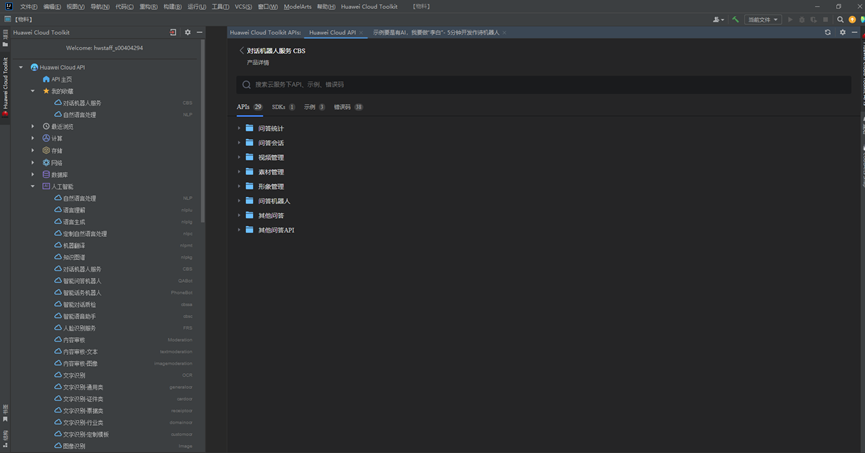This screenshot has height=453, width=865.
Task: Switch to the 示例 tab
Action: pos(314,107)
